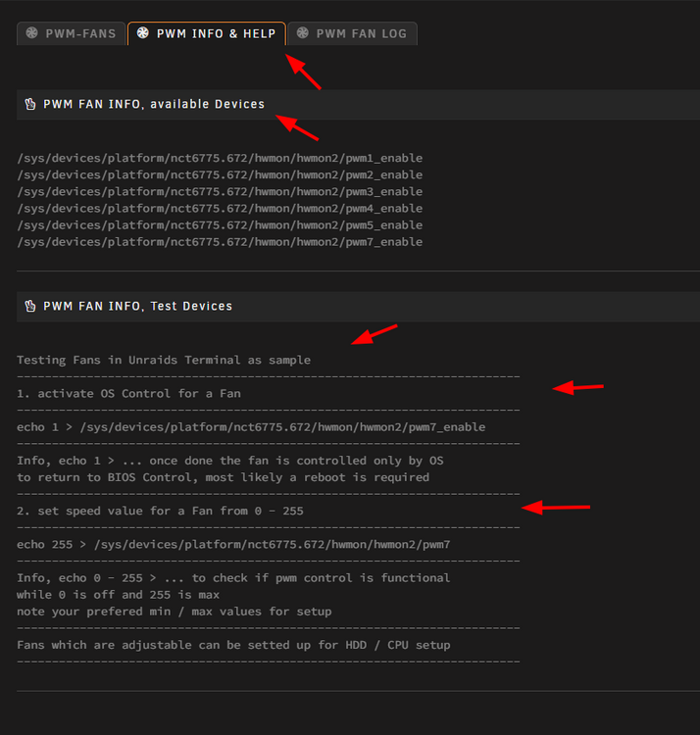Click 'note your prefered min / max values' line
Viewport: 700px width, 735px height.
point(175,612)
